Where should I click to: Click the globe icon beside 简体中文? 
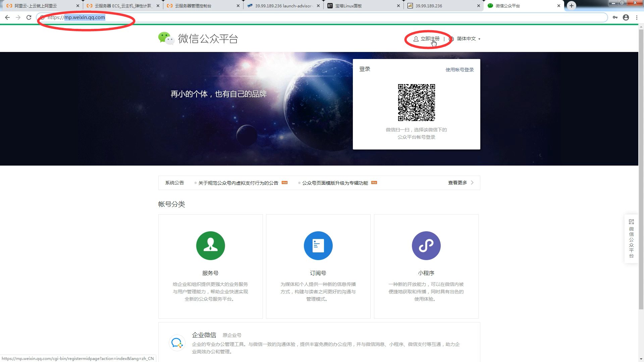coord(451,39)
